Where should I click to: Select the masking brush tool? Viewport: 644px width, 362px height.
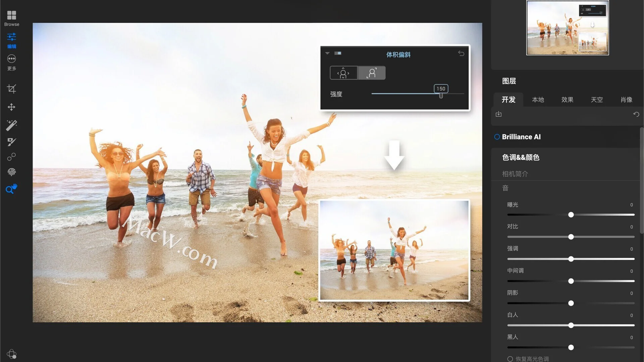coord(11,142)
